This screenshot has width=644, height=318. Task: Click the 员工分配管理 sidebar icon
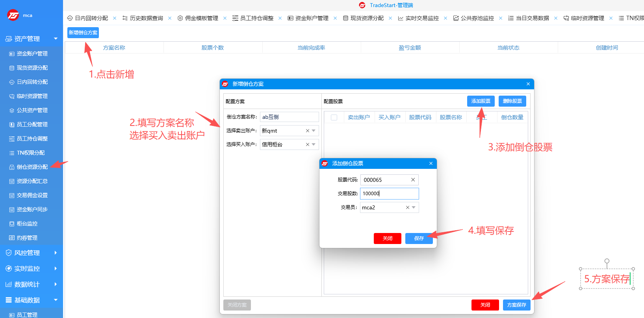tap(12, 125)
